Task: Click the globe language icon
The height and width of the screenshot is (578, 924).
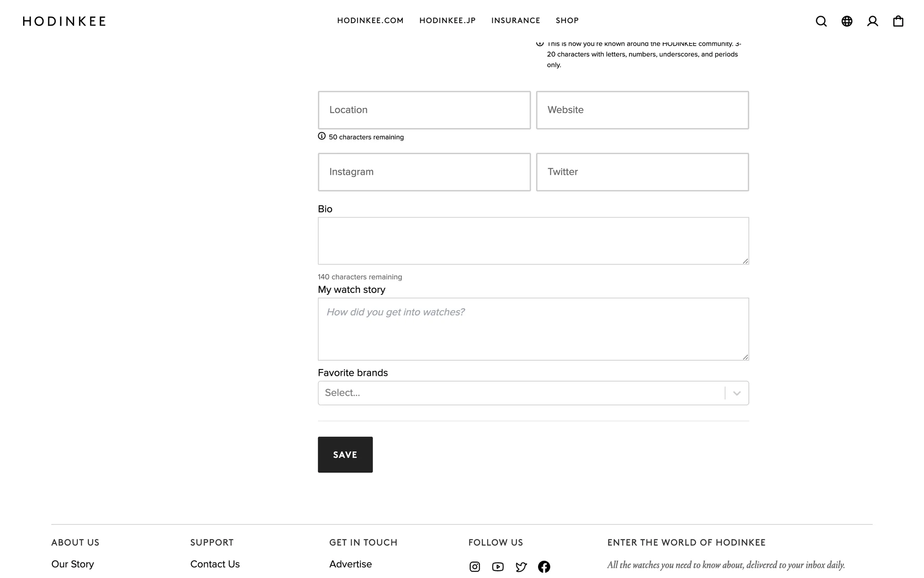Action: pyautogui.click(x=847, y=21)
